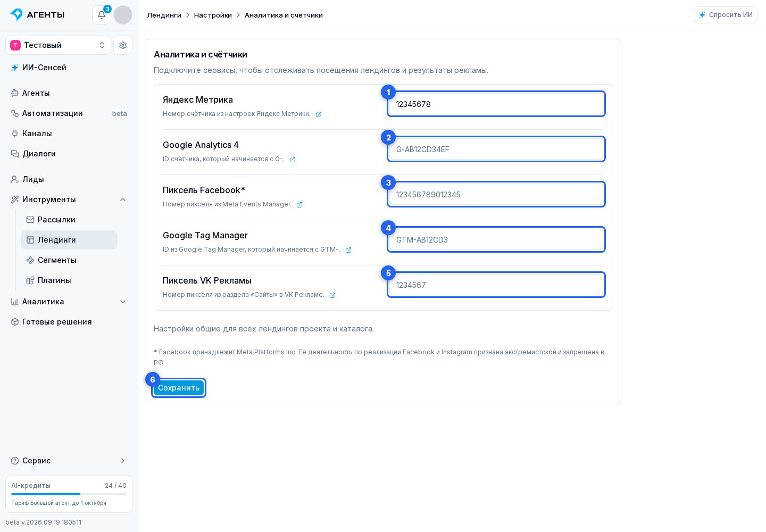Click the AI-кредиты progress bar
This screenshot has width=766, height=532.
click(x=69, y=494)
